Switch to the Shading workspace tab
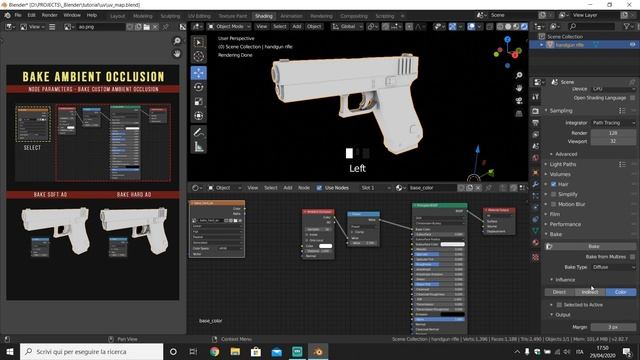This screenshot has height=360, width=640. point(264,16)
